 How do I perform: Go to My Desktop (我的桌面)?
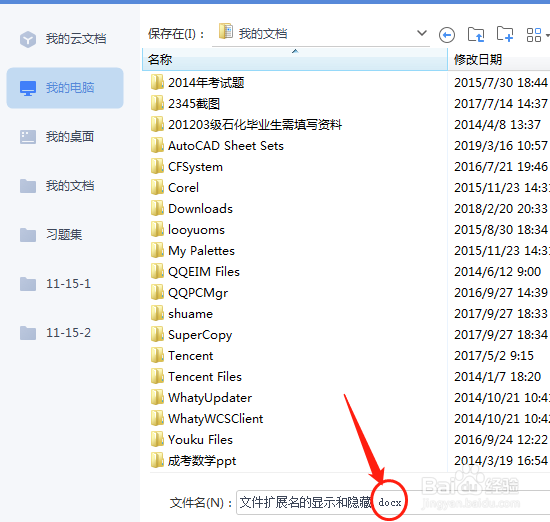57,137
